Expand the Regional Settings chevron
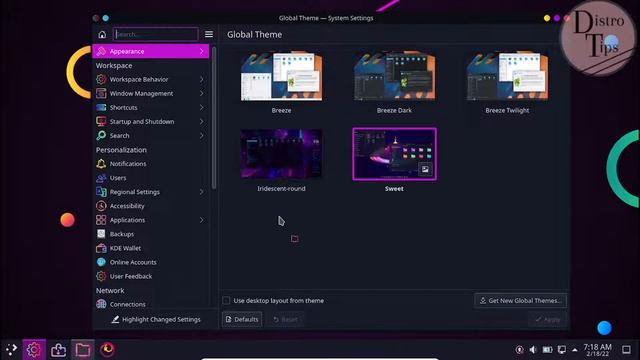Image resolution: width=640 pixels, height=360 pixels. 202,192
